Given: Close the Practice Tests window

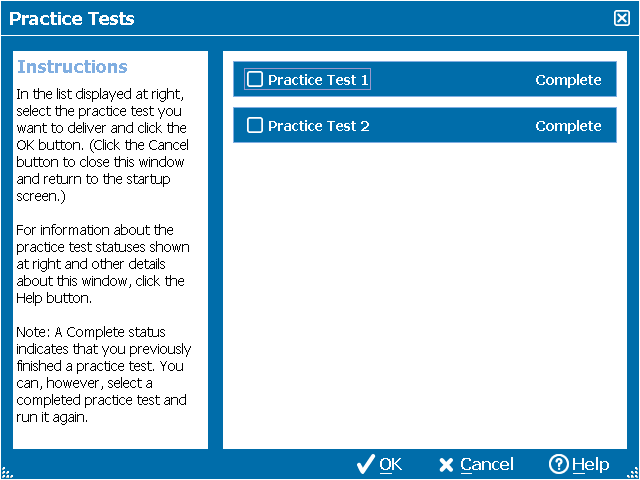Looking at the screenshot, I should click(622, 18).
